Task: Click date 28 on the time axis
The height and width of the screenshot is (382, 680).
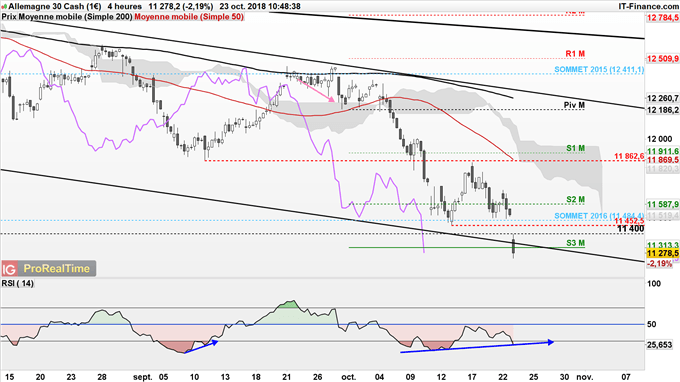Action: pyautogui.click(x=102, y=377)
